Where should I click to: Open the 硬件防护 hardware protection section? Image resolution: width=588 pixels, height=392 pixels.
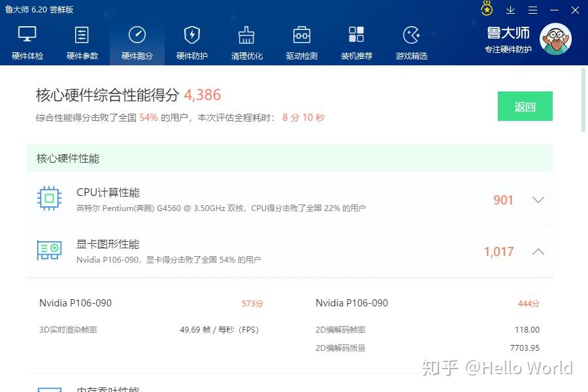click(192, 42)
